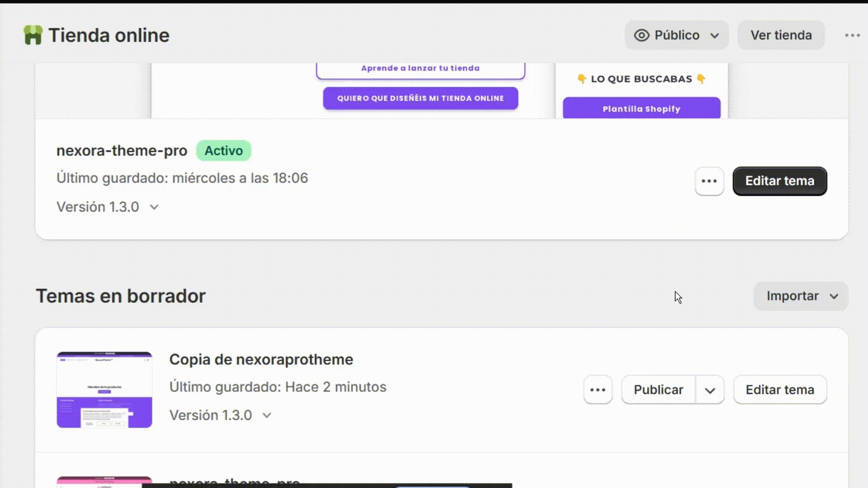This screenshot has width=868, height=488.
Task: Expand Versión 1.3.0 of Copia de nexoraprotheme
Action: click(x=221, y=415)
